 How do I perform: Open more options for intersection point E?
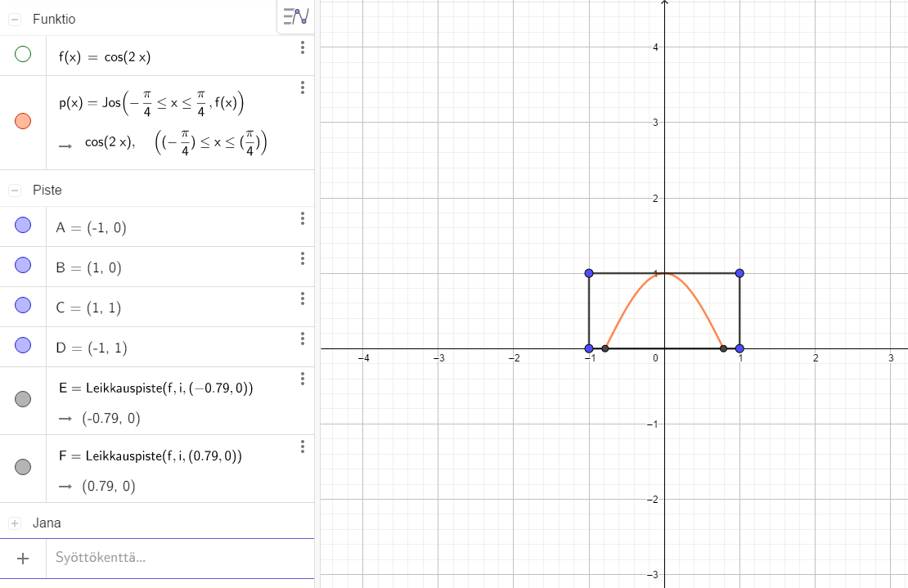point(303,379)
